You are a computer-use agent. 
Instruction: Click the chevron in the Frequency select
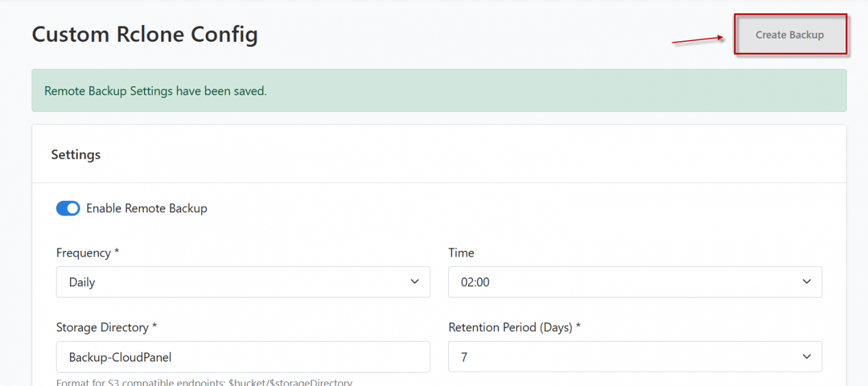click(x=415, y=282)
